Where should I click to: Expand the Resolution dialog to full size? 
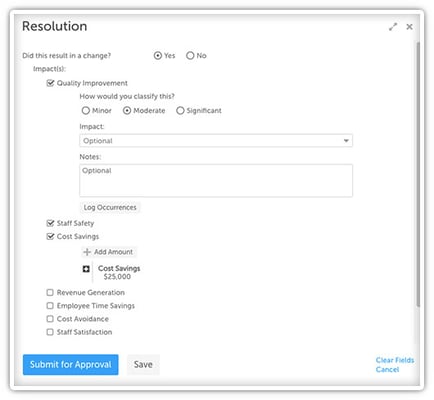pyautogui.click(x=393, y=27)
